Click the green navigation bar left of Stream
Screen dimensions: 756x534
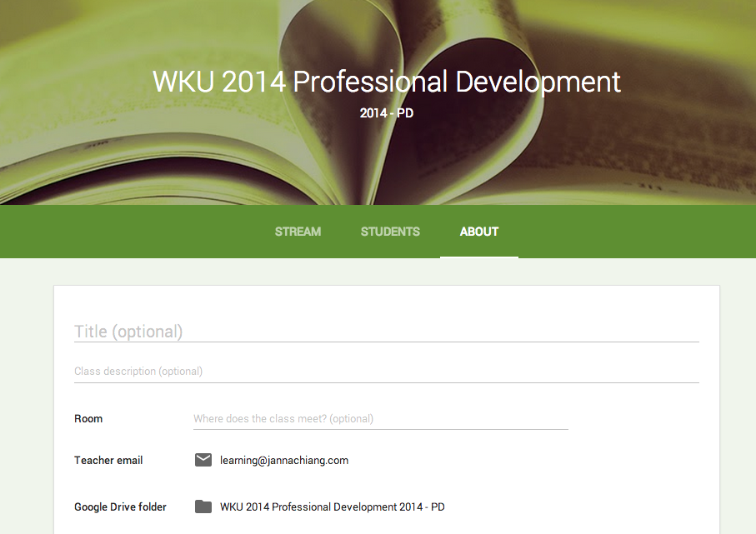(x=125, y=232)
